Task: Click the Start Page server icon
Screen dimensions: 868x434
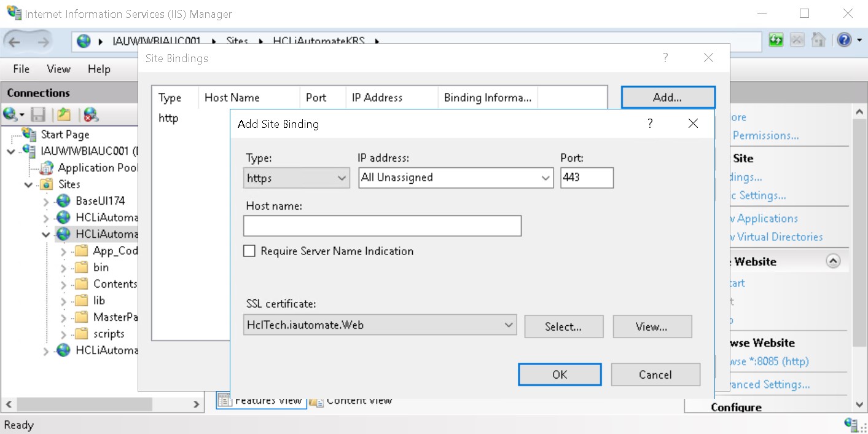Action: click(29, 134)
